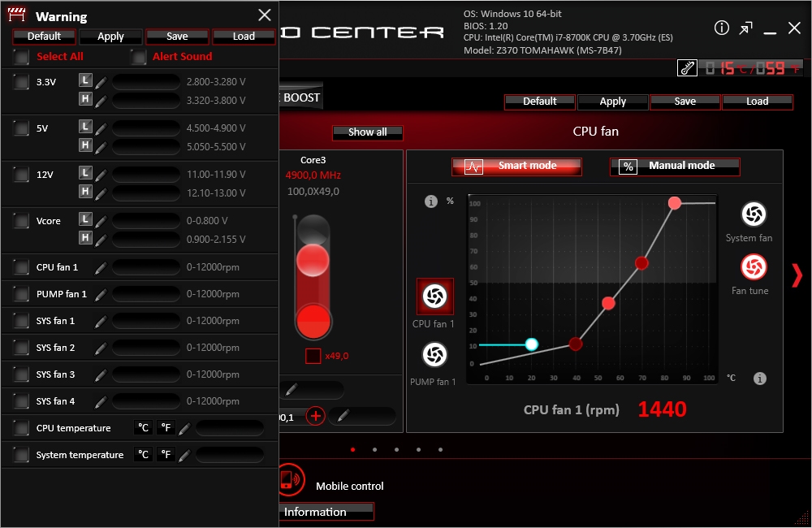Screen dimensions: 812x528
Task: Open the information icon in title bar
Action: click(721, 28)
